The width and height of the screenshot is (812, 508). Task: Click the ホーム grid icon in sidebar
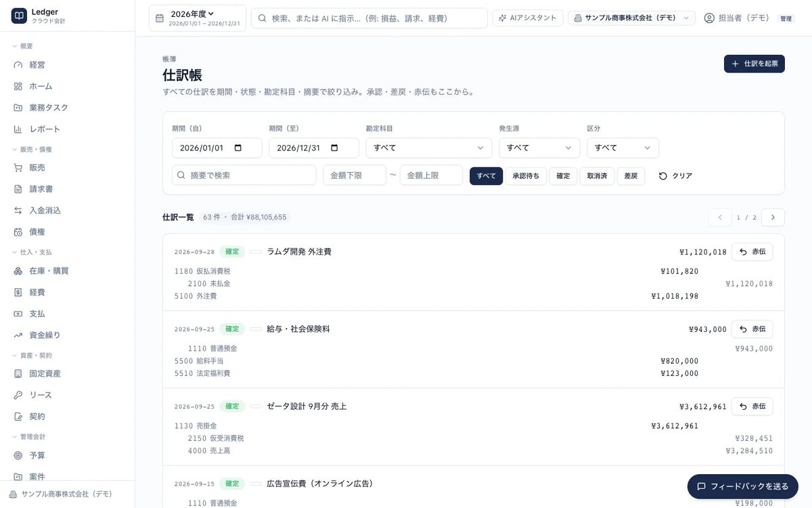[18, 87]
